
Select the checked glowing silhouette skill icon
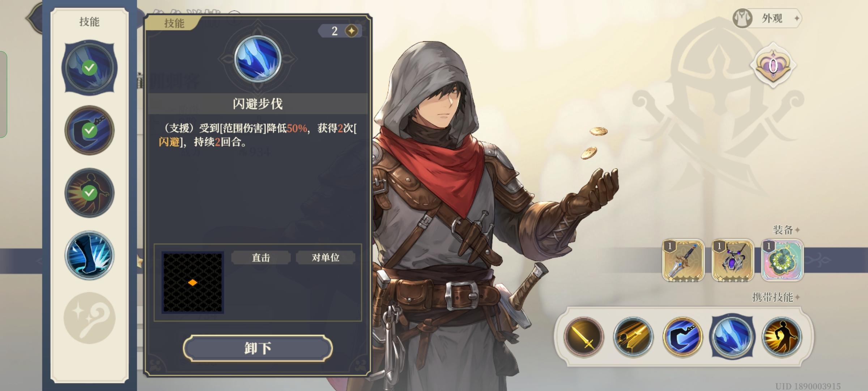[89, 193]
